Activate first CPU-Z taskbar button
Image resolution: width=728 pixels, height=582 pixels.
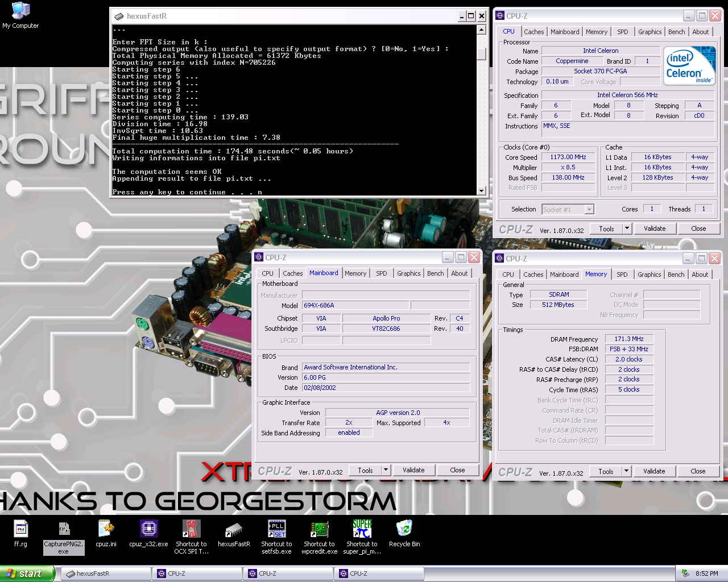click(197, 573)
